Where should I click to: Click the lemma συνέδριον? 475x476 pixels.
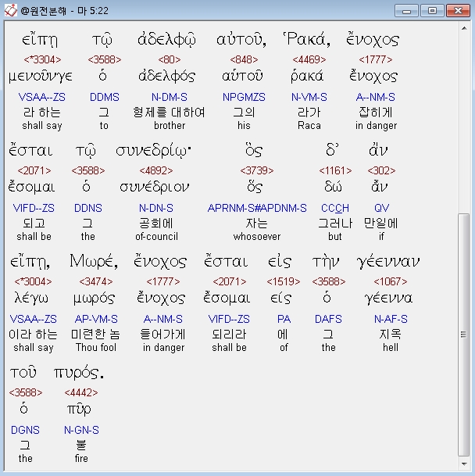pos(155,187)
